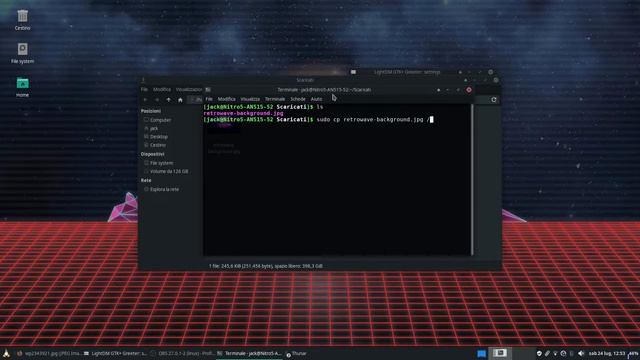
Task: Click the shield icon in the system tray
Action: pos(539,353)
